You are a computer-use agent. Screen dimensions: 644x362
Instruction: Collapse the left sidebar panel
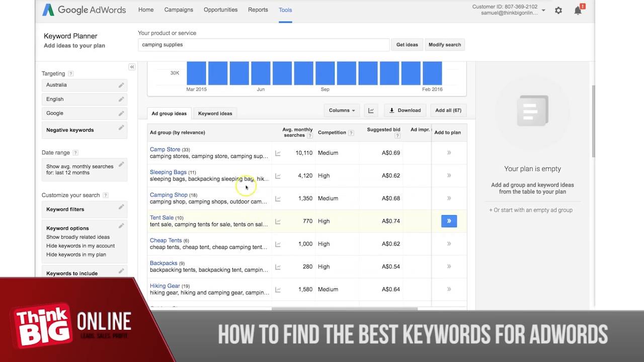pyautogui.click(x=132, y=67)
